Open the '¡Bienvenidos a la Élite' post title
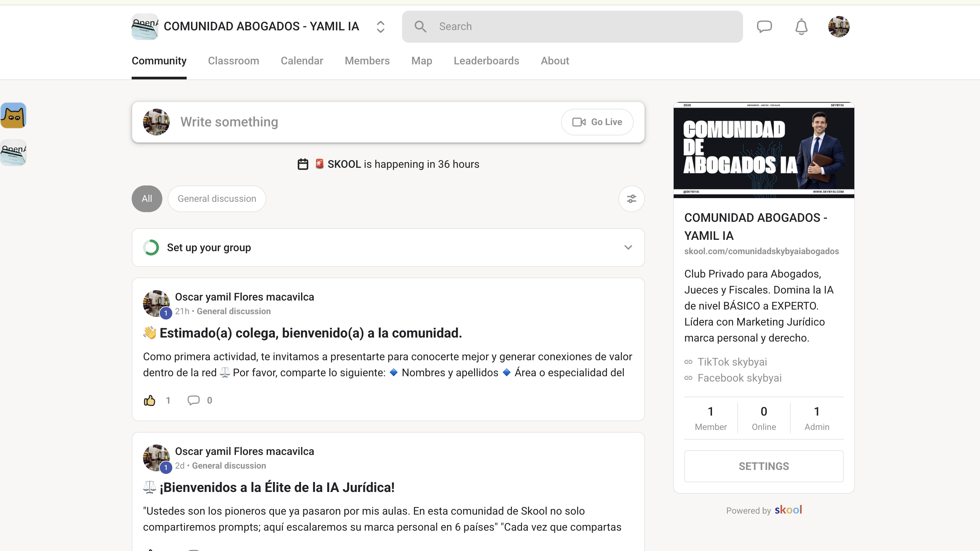Image resolution: width=980 pixels, height=551 pixels. [x=269, y=487]
